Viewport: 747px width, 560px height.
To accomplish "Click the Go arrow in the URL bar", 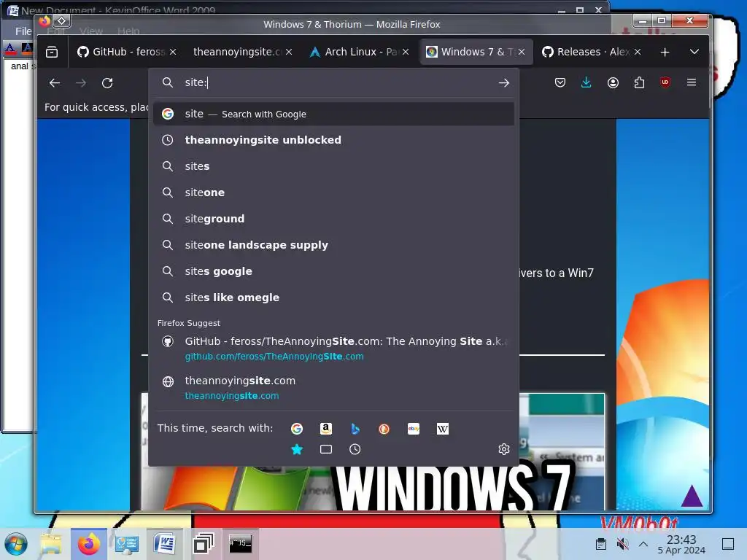I will click(504, 83).
